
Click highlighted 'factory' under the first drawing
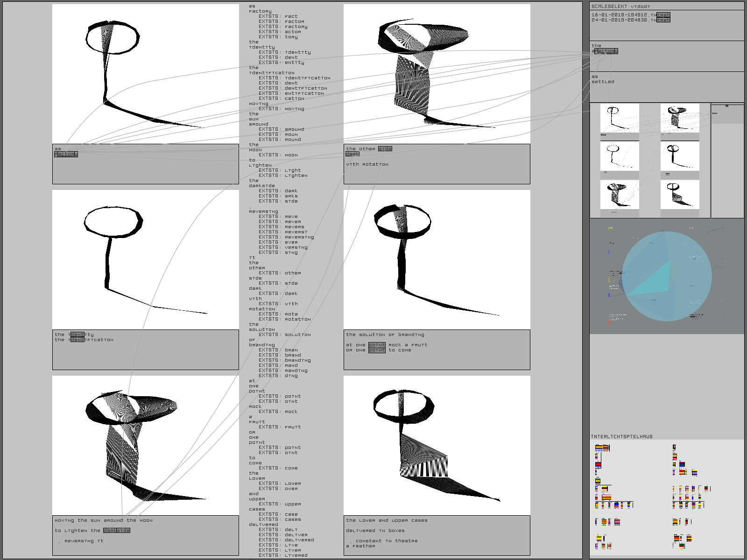pos(66,154)
